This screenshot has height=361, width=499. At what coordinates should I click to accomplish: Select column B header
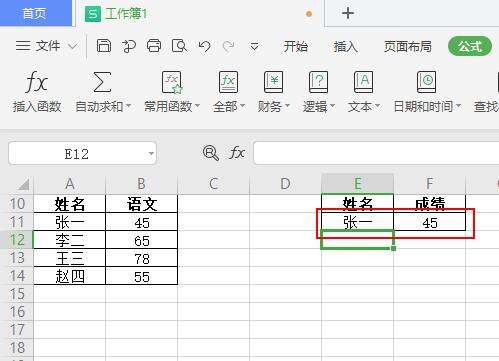tap(141, 184)
